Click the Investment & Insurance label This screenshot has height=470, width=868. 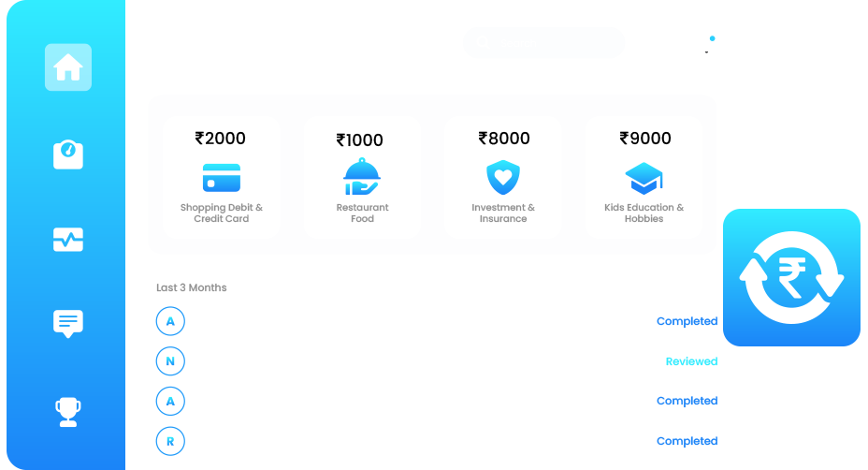pos(503,213)
